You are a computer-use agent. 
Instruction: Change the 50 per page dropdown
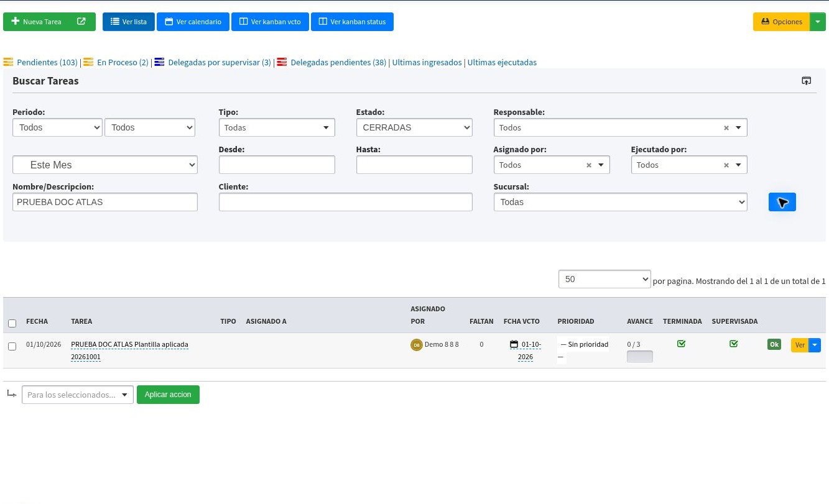point(604,279)
